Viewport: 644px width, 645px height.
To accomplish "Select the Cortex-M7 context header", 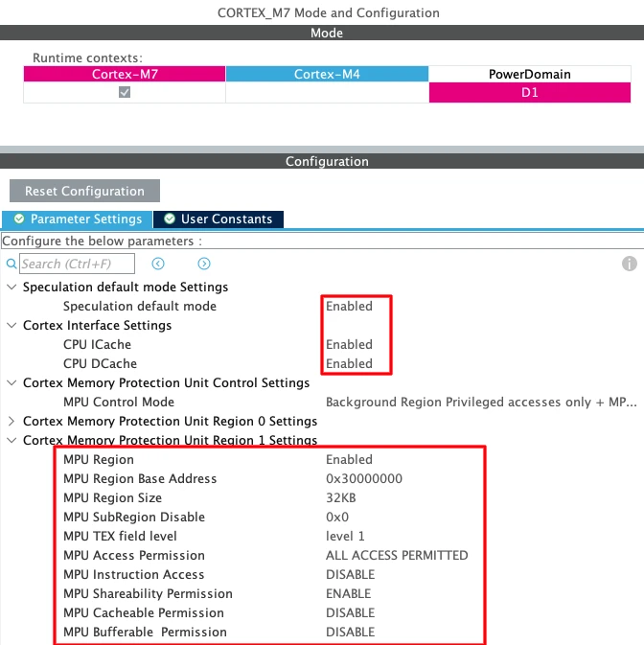I will pos(125,74).
